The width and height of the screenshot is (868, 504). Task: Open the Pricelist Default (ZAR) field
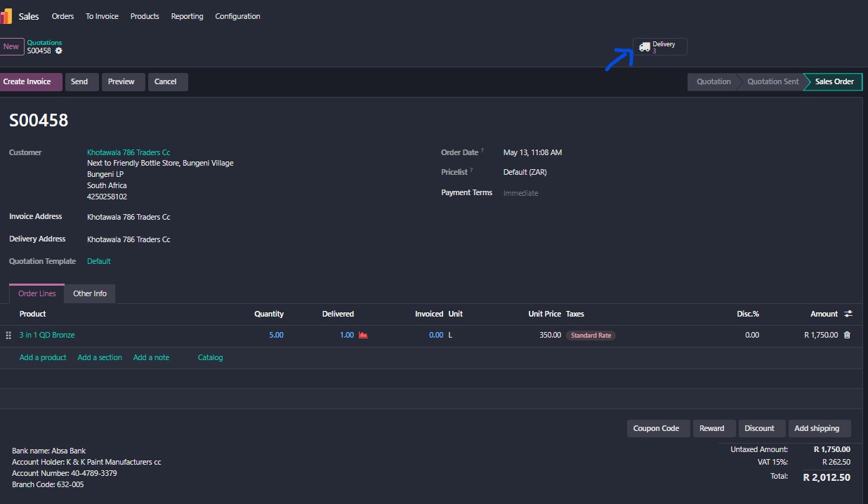point(525,172)
